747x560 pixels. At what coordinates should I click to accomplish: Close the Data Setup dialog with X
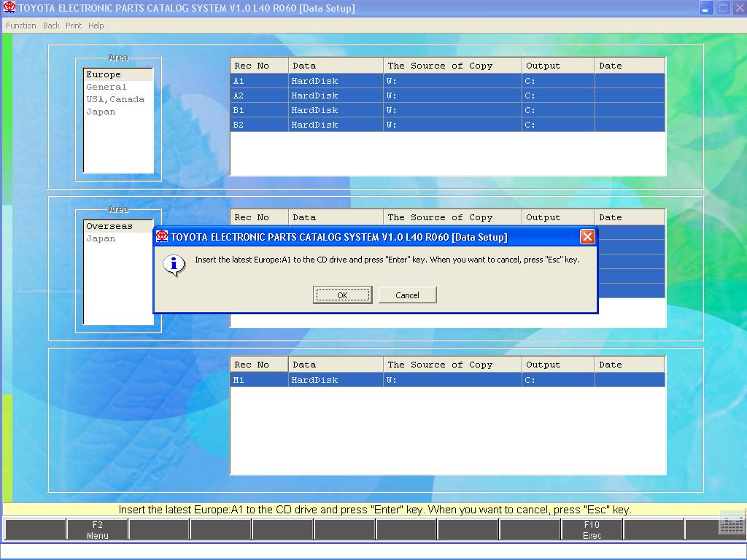587,237
